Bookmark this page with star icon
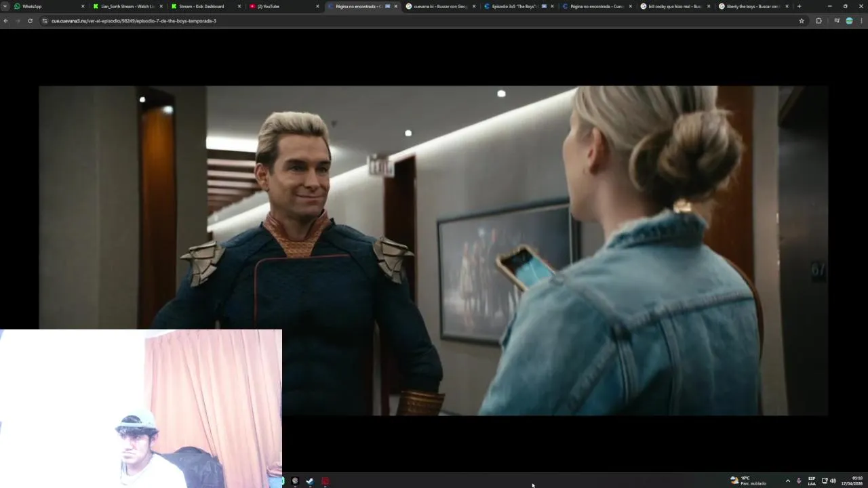868x488 pixels. 802,21
